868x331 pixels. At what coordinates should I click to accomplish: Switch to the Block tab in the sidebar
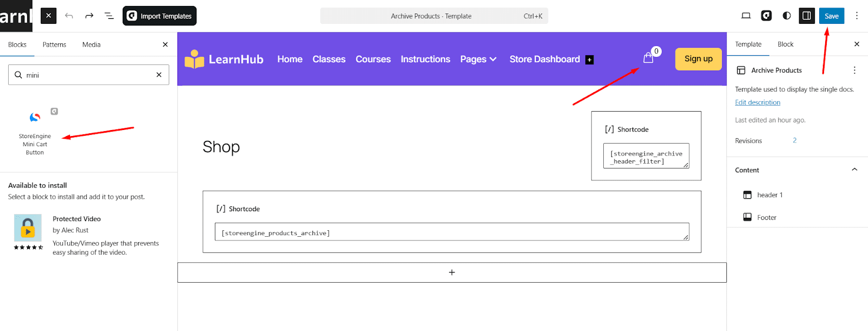pyautogui.click(x=785, y=44)
